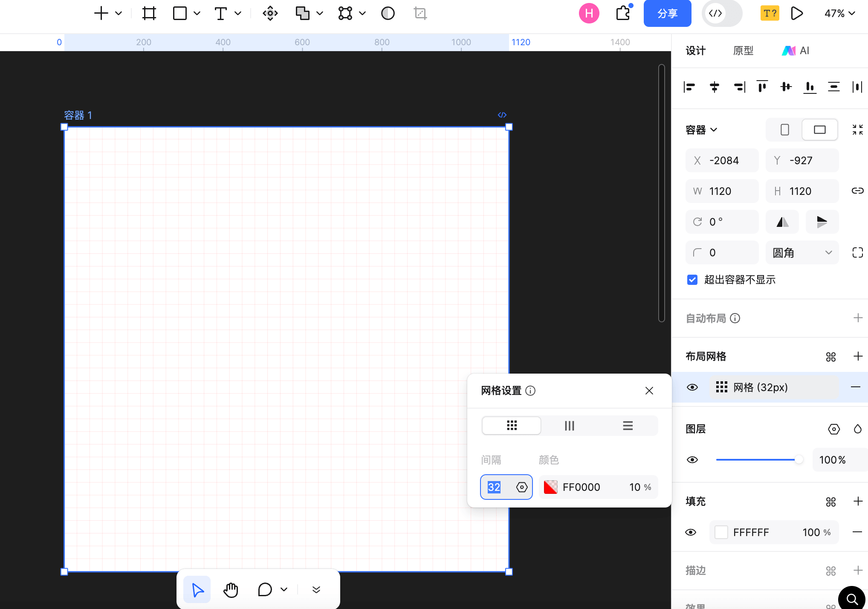Click the play preview icon
This screenshot has width=868, height=609.
[796, 13]
